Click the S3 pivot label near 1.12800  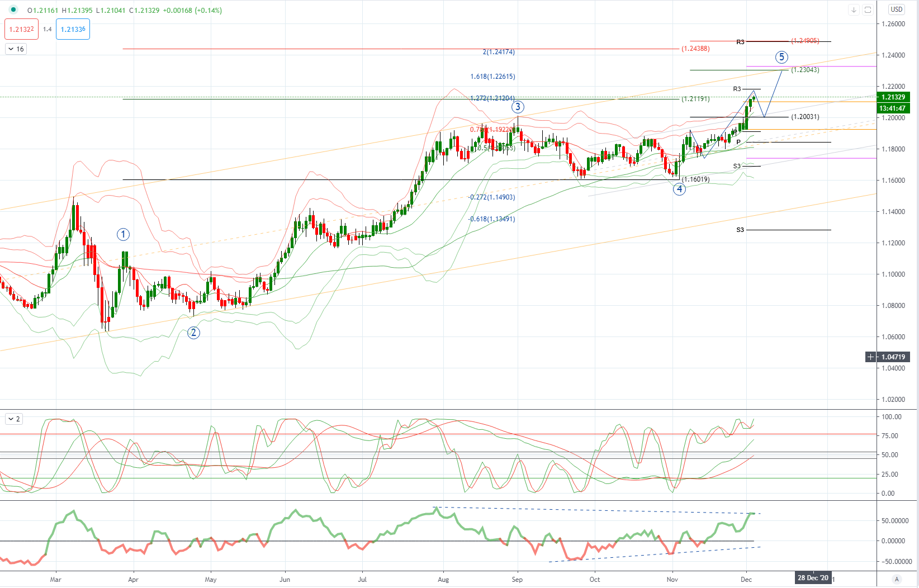tap(740, 230)
